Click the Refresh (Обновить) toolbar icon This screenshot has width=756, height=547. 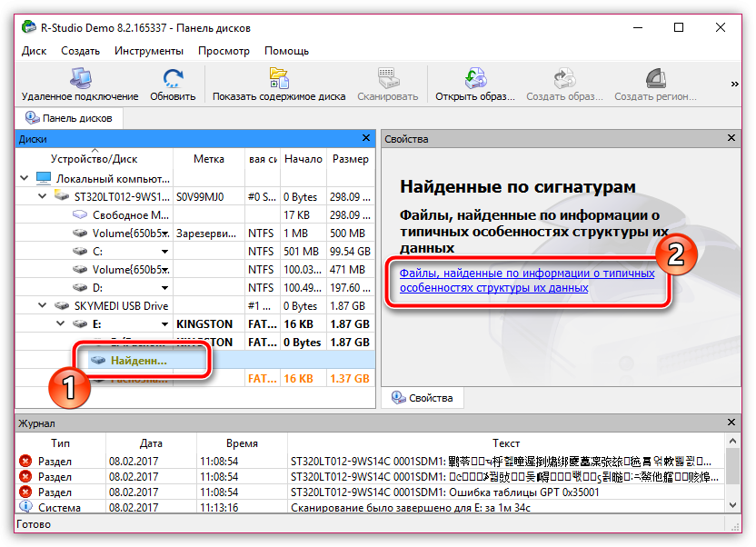(173, 79)
